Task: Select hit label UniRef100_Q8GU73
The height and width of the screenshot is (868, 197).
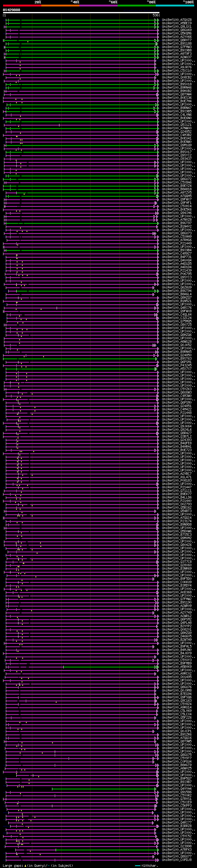Action: point(177,233)
